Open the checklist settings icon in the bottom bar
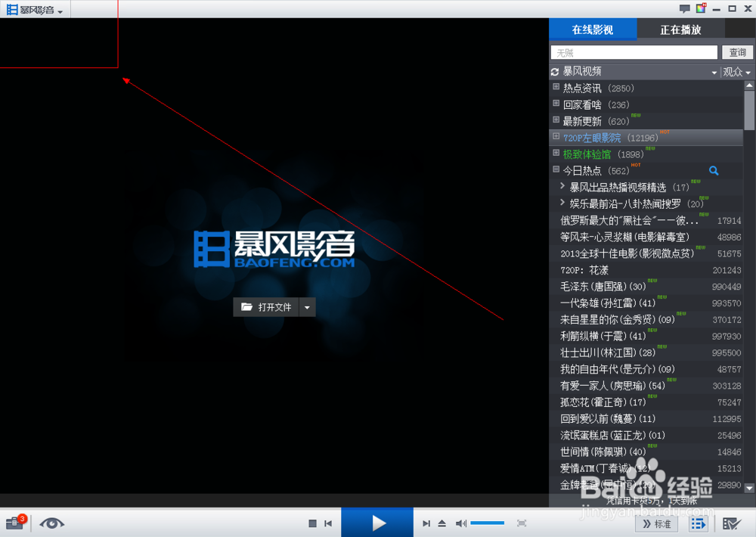 [x=732, y=524]
